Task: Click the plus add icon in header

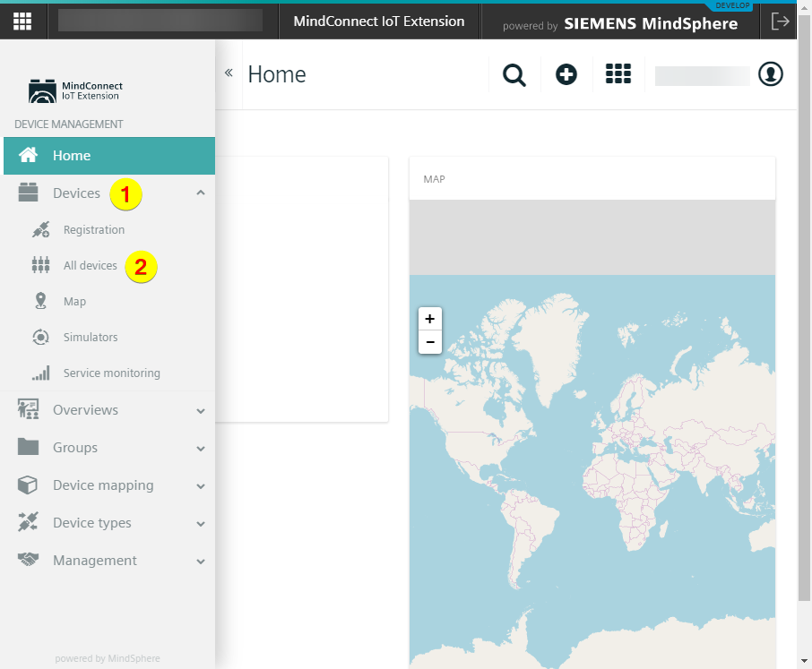Action: coord(566,75)
